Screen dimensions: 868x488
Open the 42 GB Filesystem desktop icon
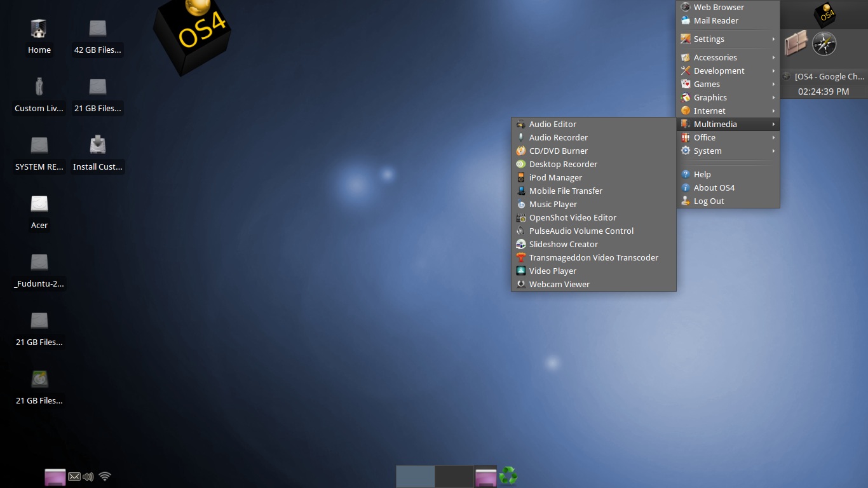98,37
